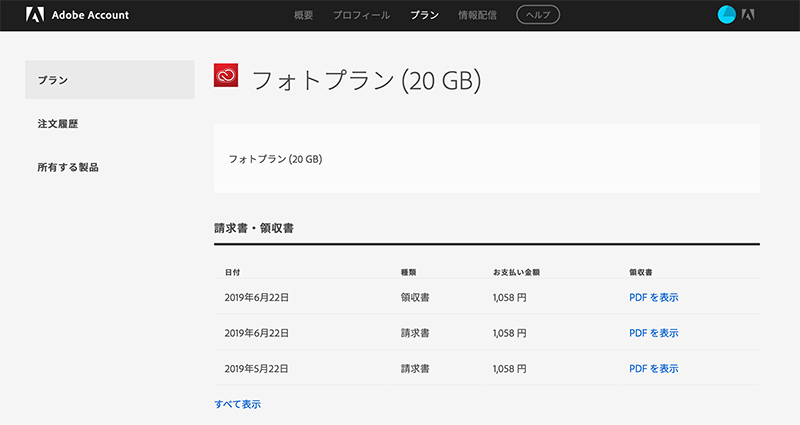Open the blue user avatar icon

coord(727,15)
